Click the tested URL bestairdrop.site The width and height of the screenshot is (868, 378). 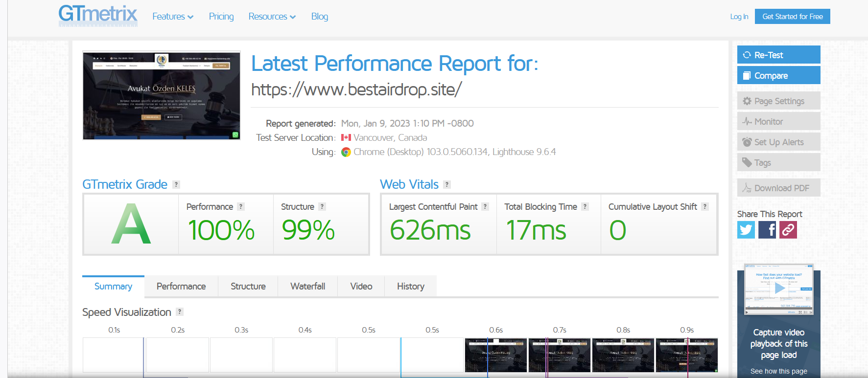pos(356,89)
